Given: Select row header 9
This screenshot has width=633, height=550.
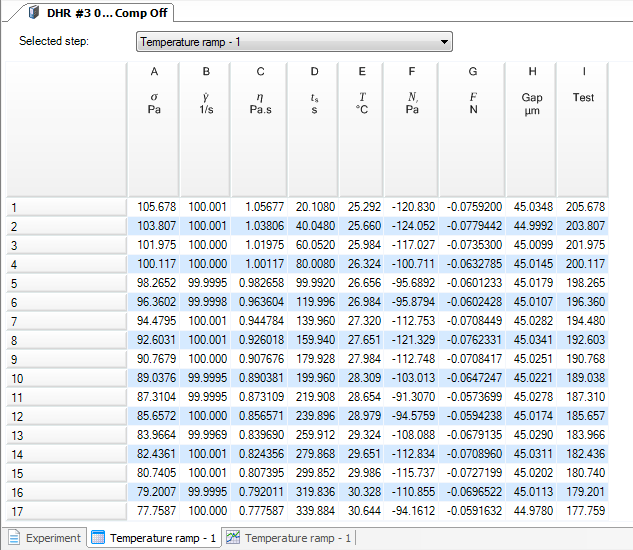Looking at the screenshot, I should click(x=67, y=359).
